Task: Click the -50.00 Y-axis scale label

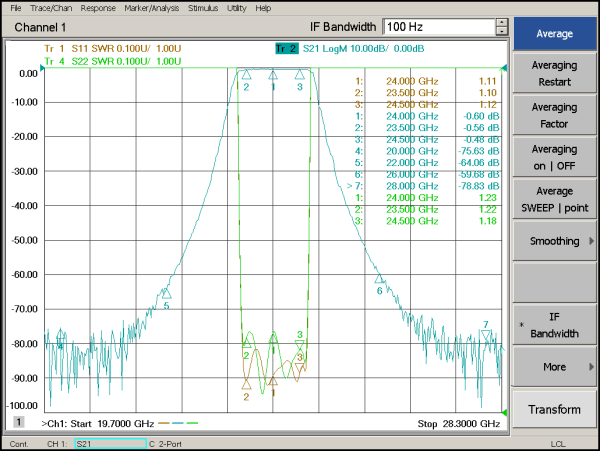Action: point(24,240)
